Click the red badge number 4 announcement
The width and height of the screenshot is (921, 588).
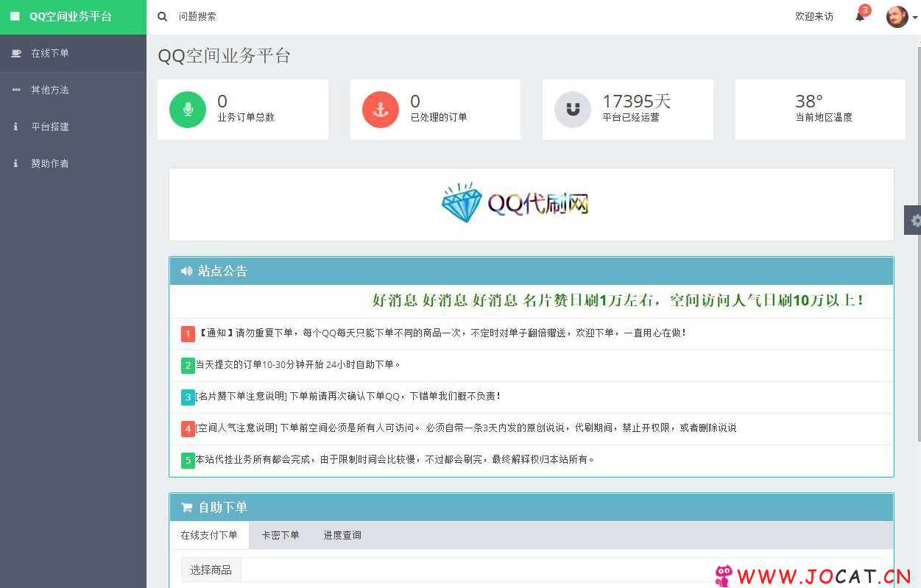(188, 428)
